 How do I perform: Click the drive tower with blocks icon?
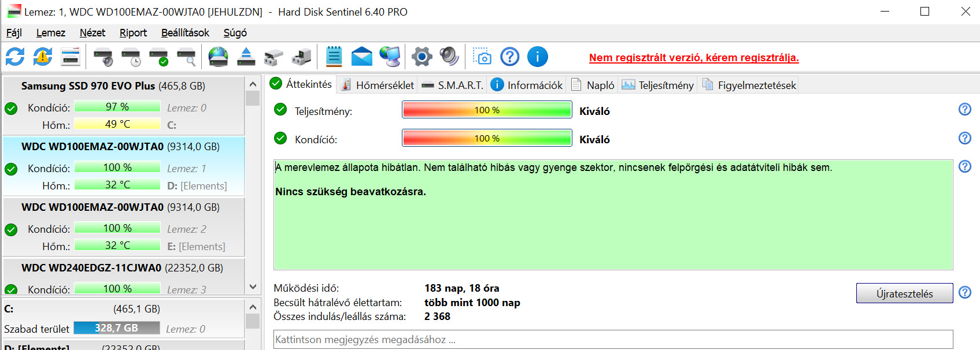[301, 57]
